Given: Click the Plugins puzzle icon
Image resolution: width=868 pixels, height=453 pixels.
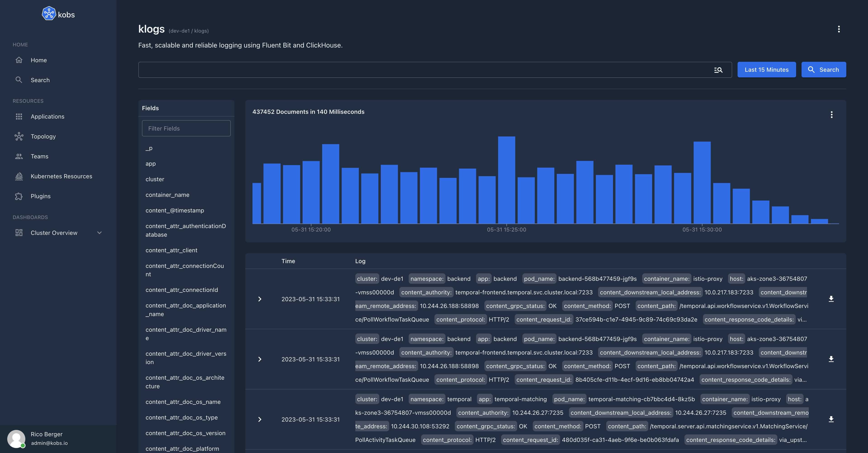Looking at the screenshot, I should 19,196.
